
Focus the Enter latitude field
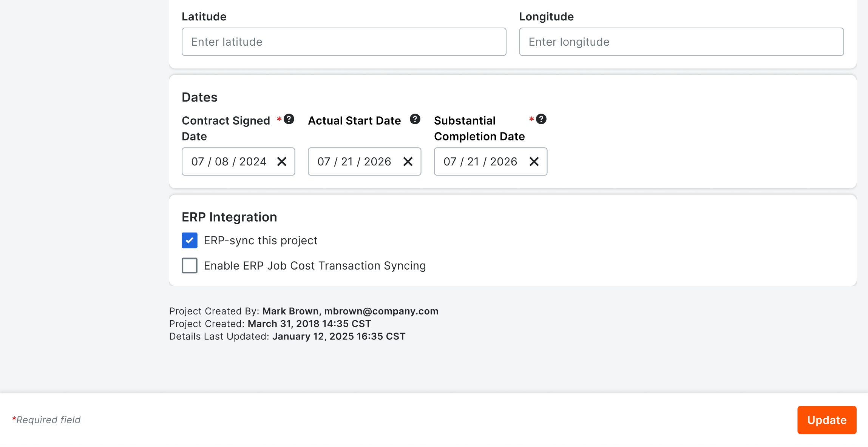pos(344,42)
